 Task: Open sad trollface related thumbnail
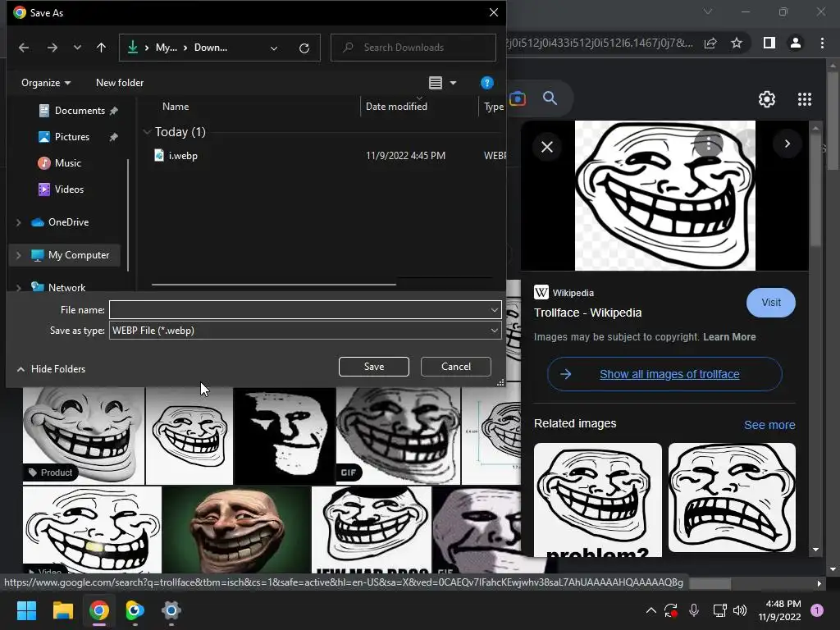tap(732, 497)
